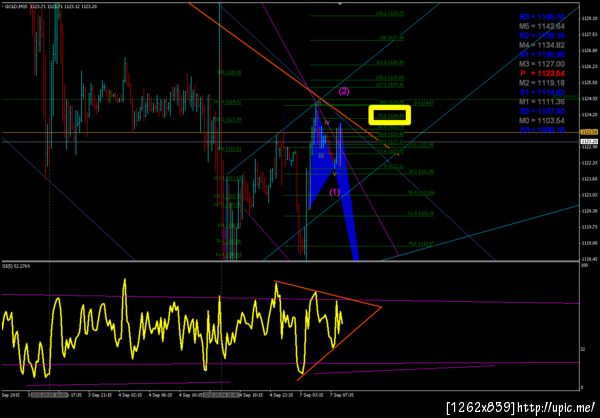
Task: Click the yellow current price tag on price axis
Action: (x=590, y=132)
